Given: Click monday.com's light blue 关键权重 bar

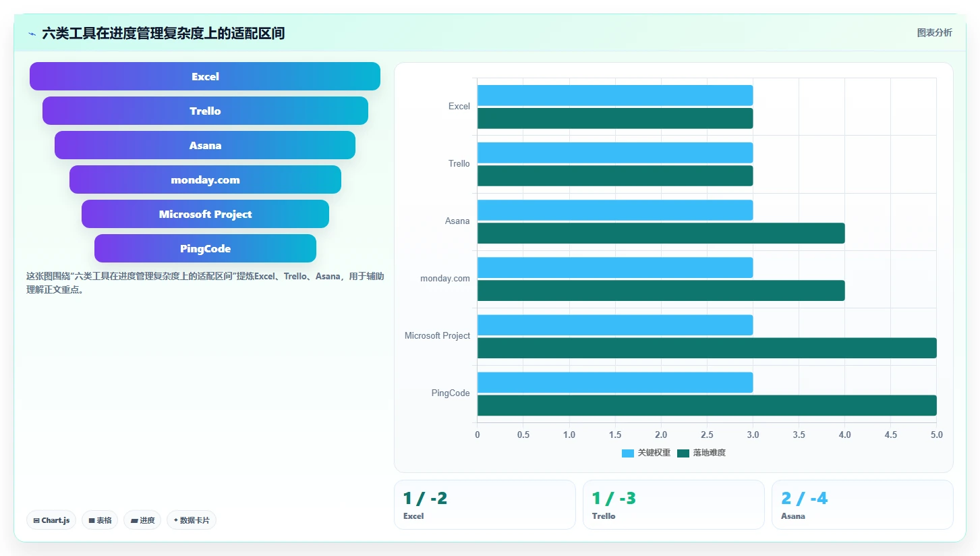Looking at the screenshot, I should point(615,267).
